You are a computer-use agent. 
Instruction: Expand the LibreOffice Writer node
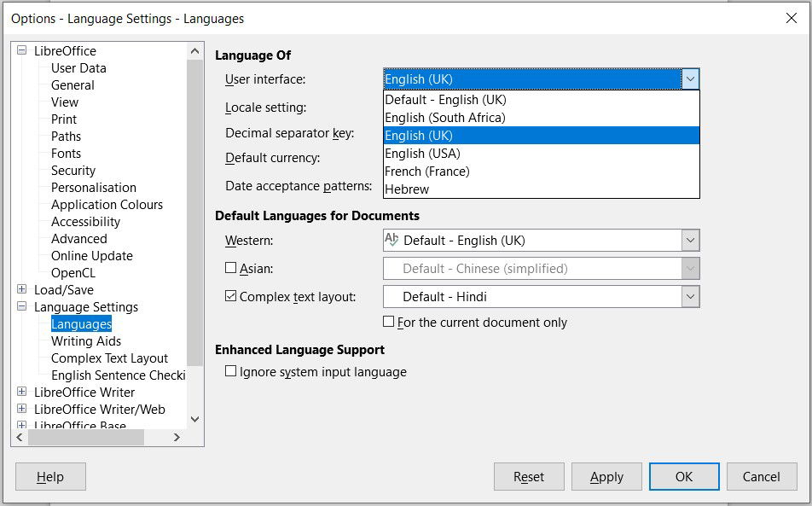(x=22, y=392)
